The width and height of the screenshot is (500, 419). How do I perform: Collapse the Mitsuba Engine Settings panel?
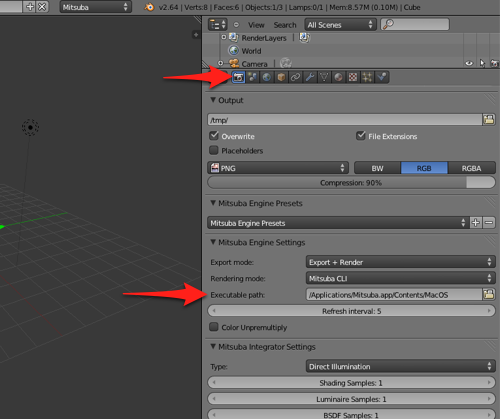pos(213,242)
